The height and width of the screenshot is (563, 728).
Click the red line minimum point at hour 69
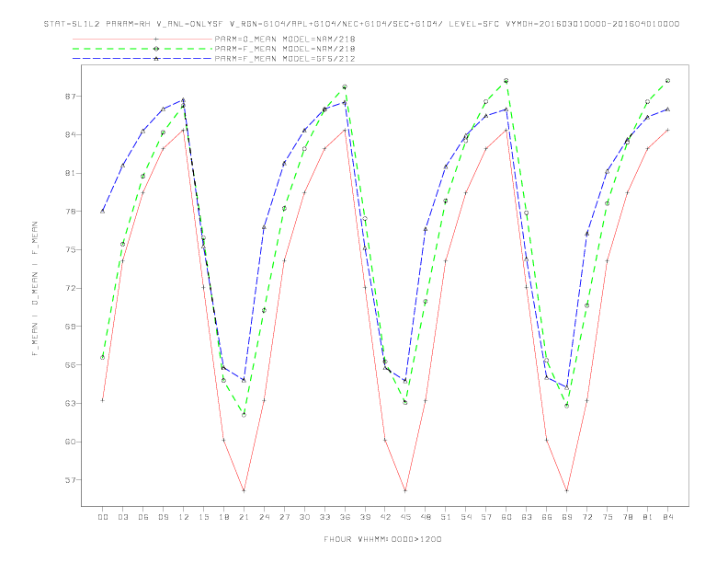pyautogui.click(x=567, y=490)
